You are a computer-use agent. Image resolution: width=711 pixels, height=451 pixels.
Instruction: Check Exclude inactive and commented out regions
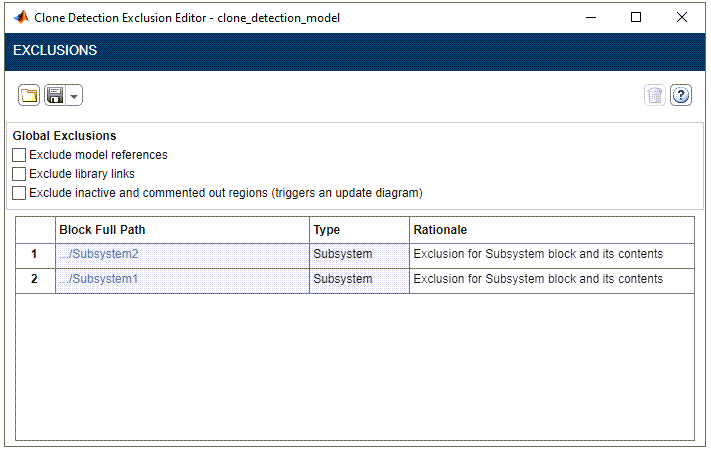[19, 193]
